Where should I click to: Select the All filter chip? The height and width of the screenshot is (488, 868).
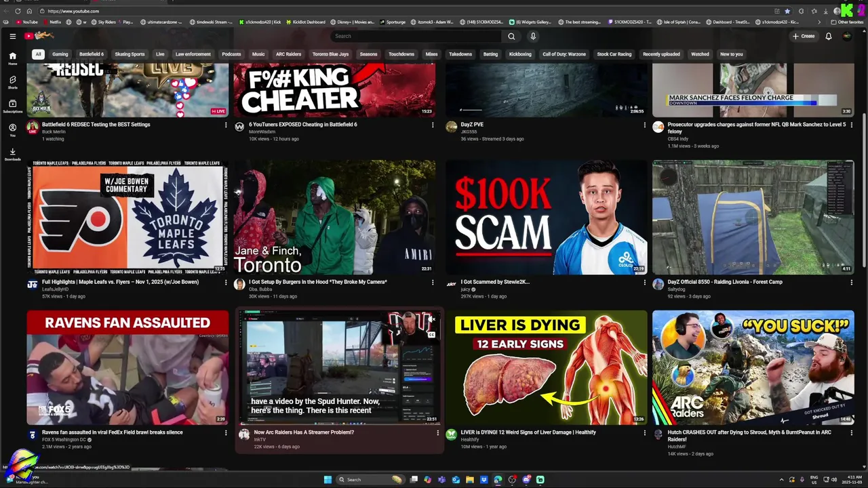(x=38, y=54)
